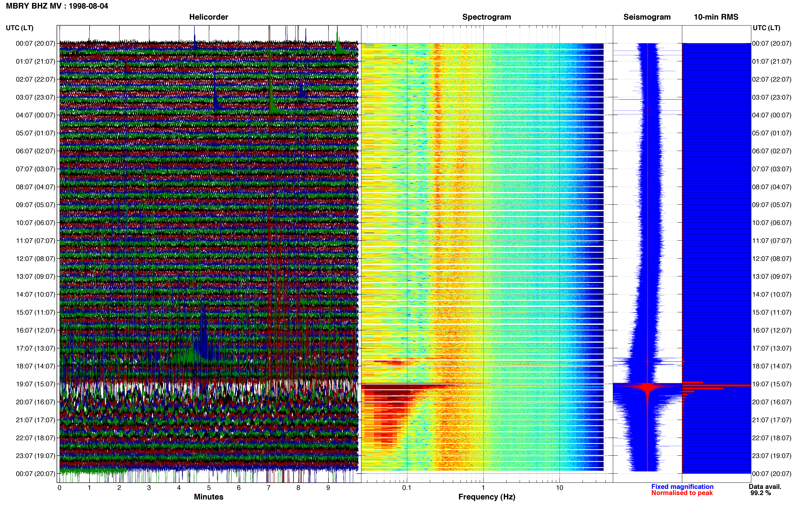Click the left '19:07 (15:07)' time label
The height and width of the screenshot is (508, 812).
(x=35, y=384)
